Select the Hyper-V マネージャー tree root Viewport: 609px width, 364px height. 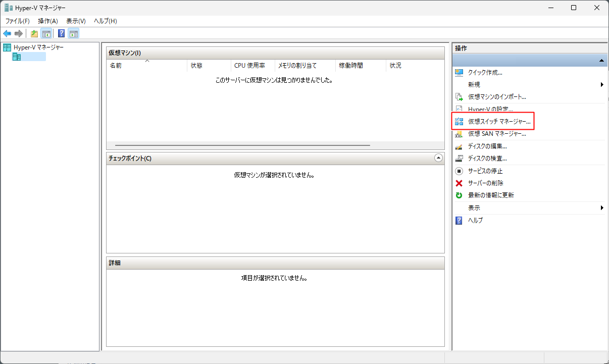tap(38, 47)
